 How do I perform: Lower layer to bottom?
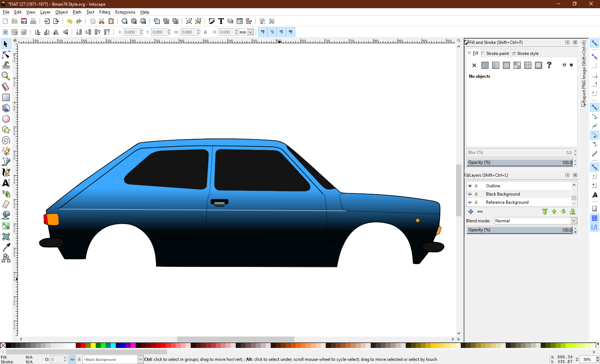(572, 212)
